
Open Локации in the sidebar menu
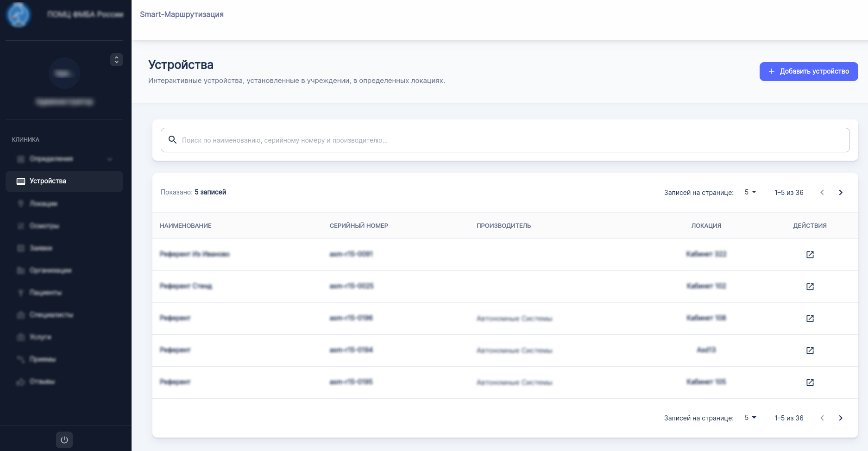44,204
